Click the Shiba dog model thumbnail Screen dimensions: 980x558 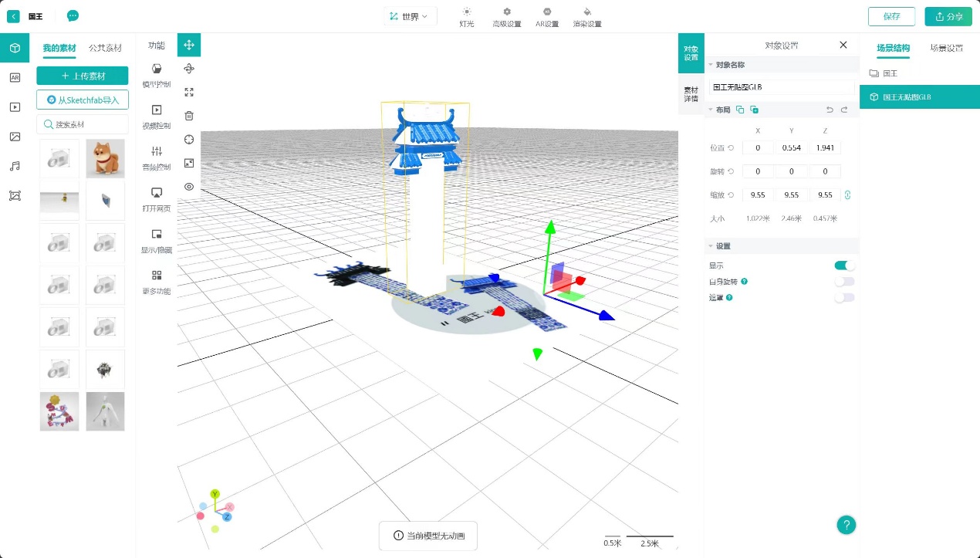[x=106, y=158]
